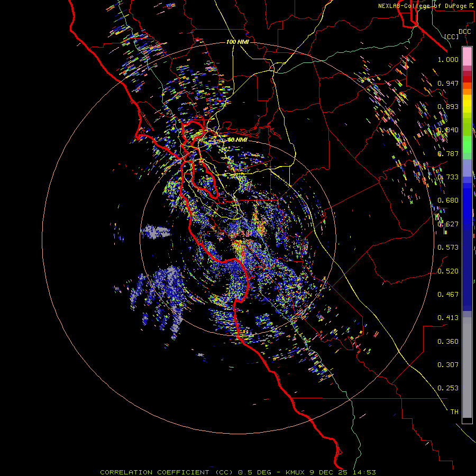Click the 1.000 legend value

tap(448, 59)
